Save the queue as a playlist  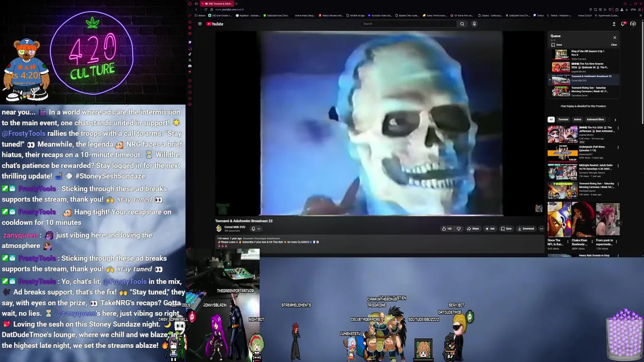pos(556,45)
